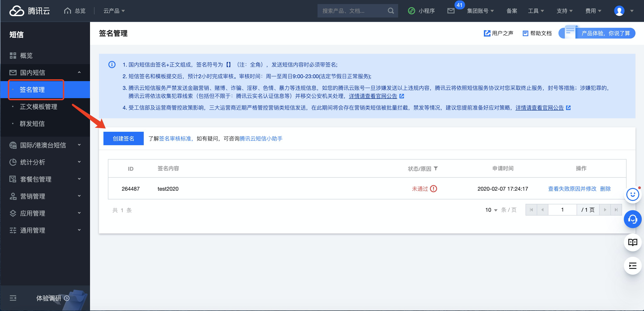Open the account dropdown arrow beside avatar

click(632, 11)
